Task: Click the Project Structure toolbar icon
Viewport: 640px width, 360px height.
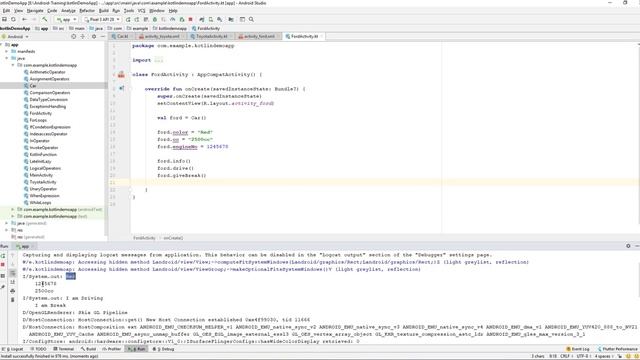Action: (x=231, y=19)
